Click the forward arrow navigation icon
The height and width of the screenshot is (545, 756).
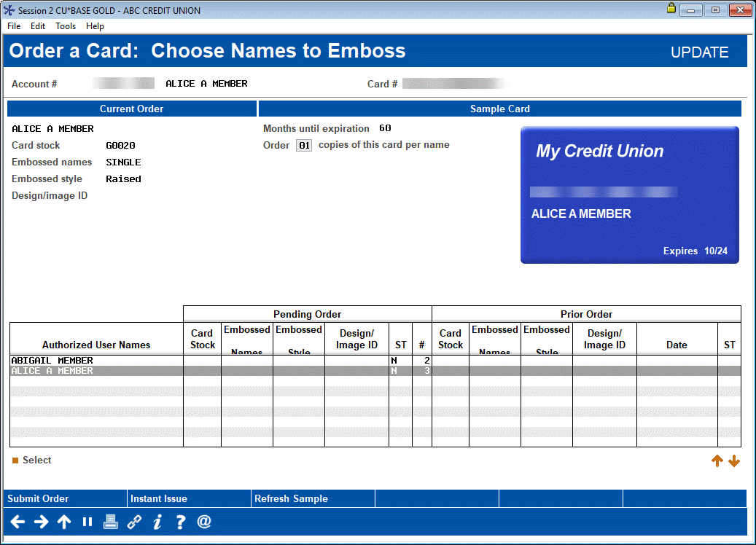coord(41,522)
